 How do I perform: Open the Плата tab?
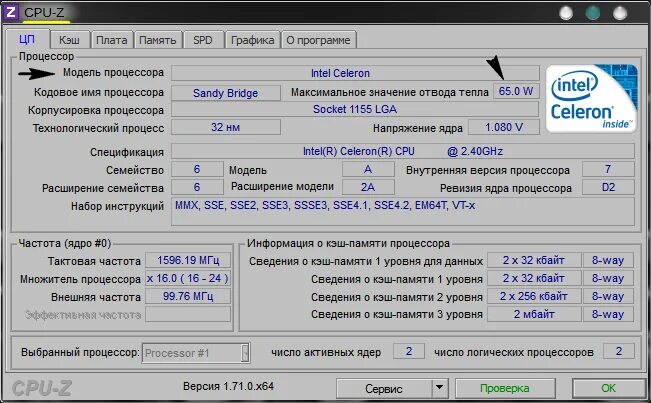112,40
